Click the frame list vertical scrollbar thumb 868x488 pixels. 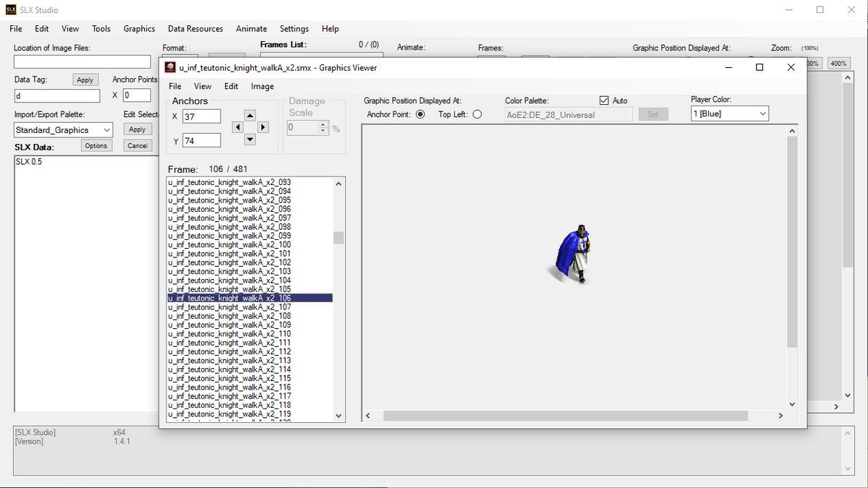coord(339,238)
